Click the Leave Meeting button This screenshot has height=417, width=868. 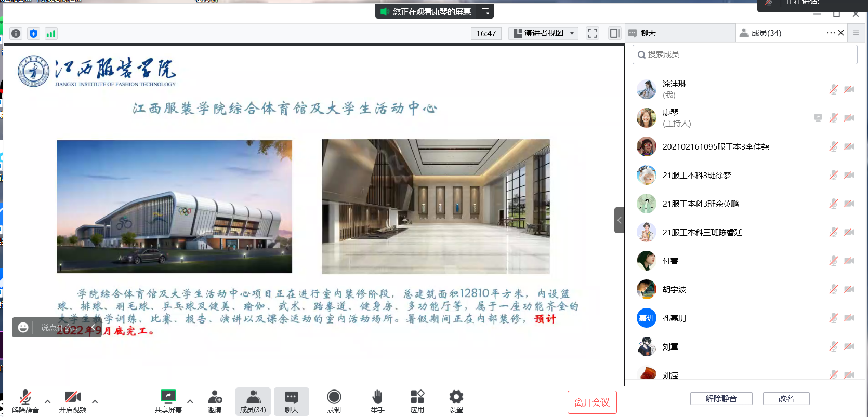click(592, 402)
